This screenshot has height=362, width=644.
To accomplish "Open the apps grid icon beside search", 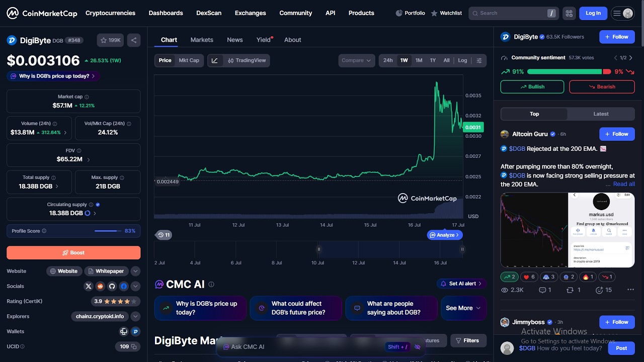I will 569,13.
